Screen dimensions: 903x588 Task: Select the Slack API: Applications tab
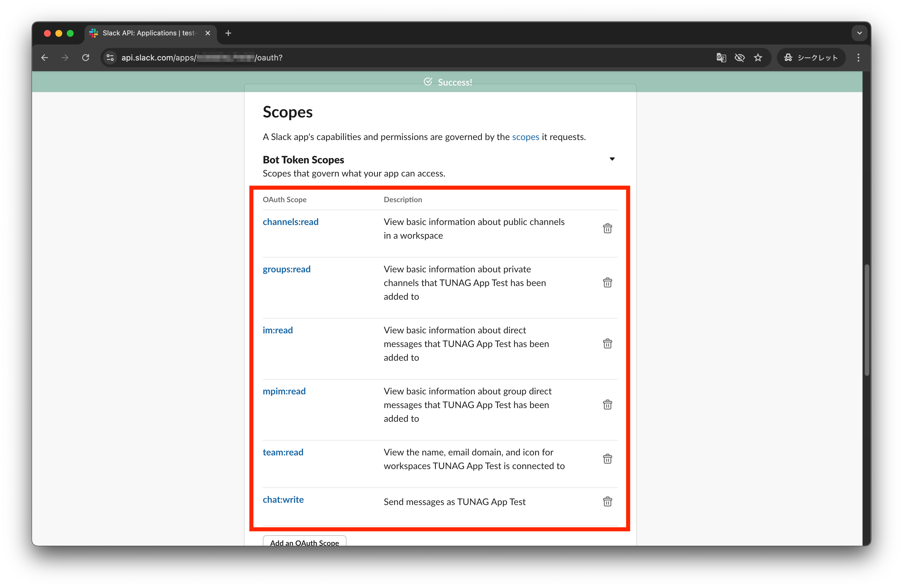(x=150, y=33)
